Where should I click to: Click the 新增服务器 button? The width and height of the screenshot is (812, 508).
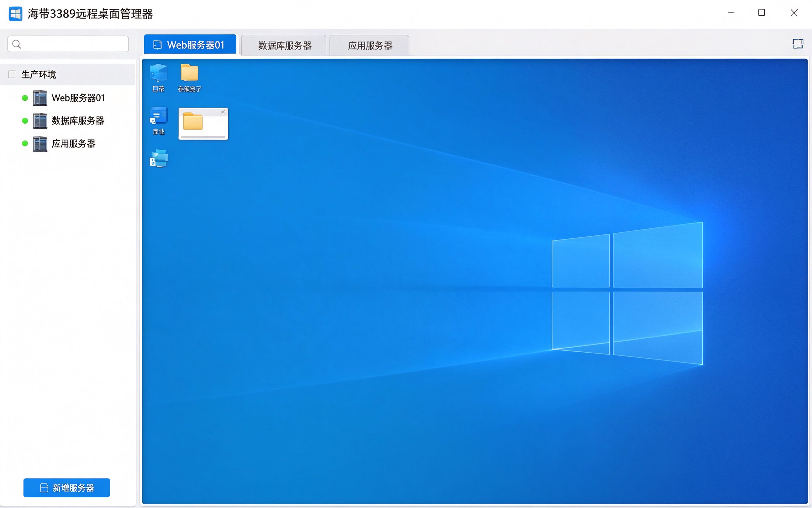click(x=67, y=488)
